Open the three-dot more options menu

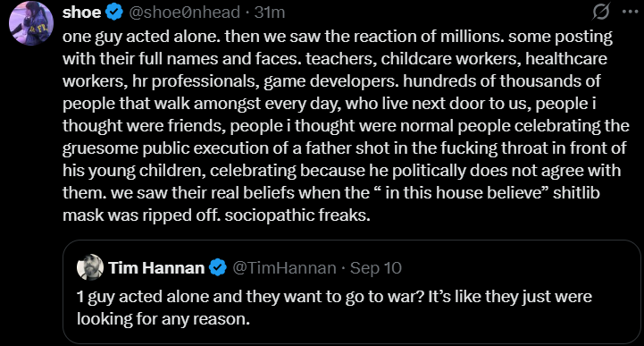coord(630,12)
